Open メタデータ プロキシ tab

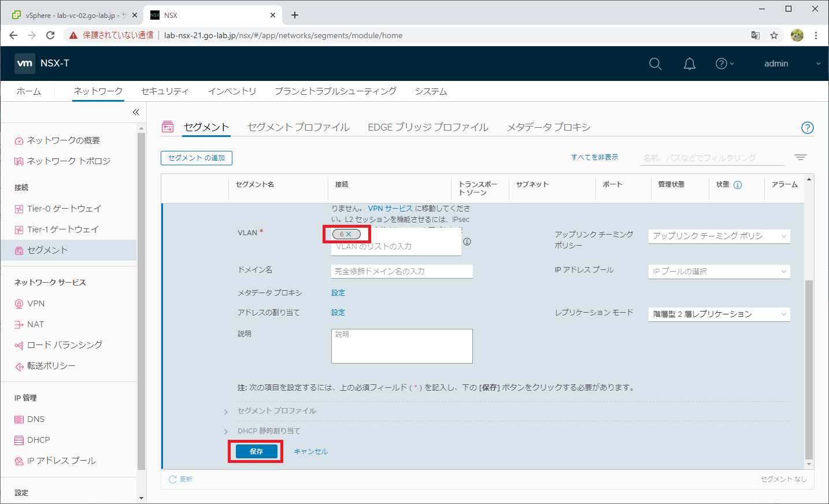pos(549,127)
